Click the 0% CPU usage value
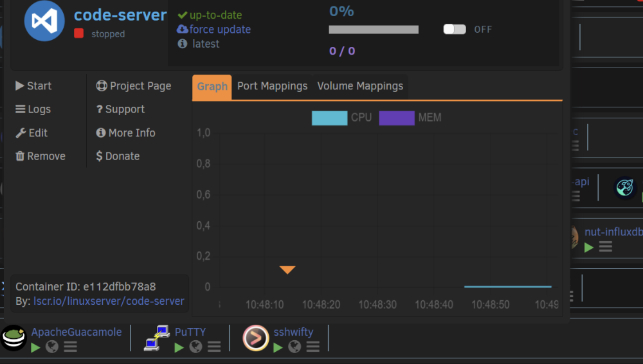Viewport: 643px width, 364px height. (341, 12)
